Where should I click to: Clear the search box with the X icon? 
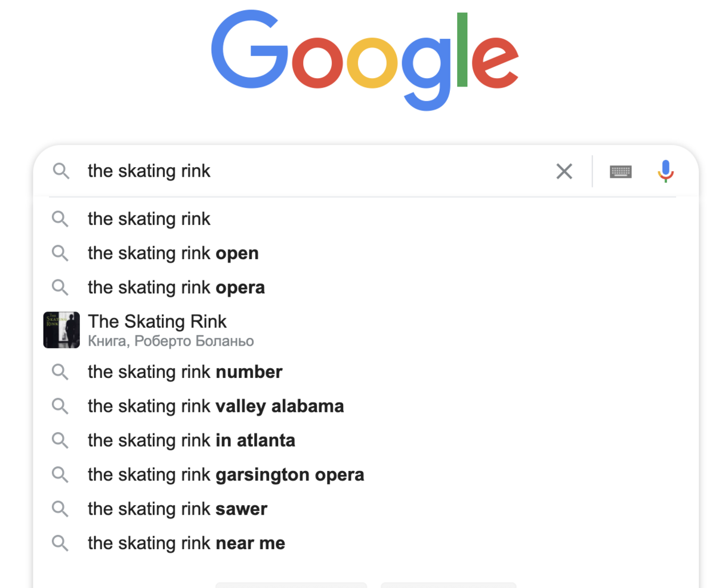pos(564,172)
